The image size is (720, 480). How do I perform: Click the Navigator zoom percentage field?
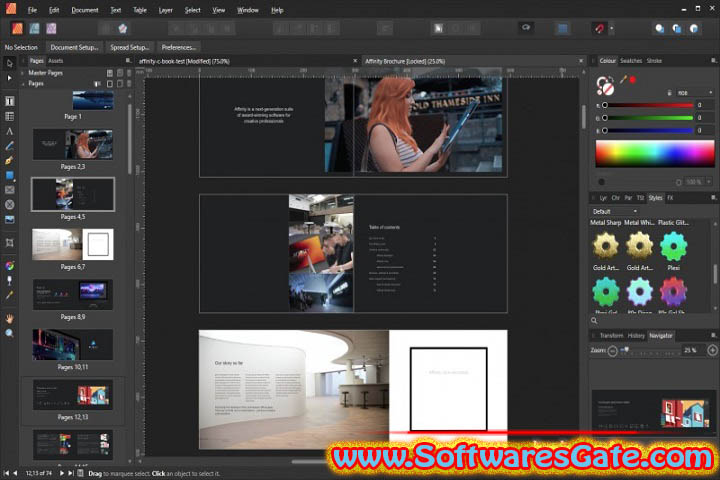(693, 350)
